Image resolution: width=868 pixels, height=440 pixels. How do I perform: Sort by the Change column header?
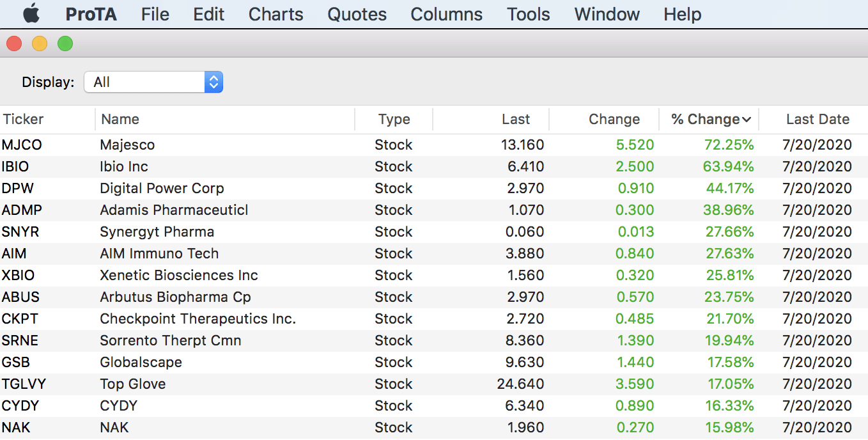tap(614, 119)
